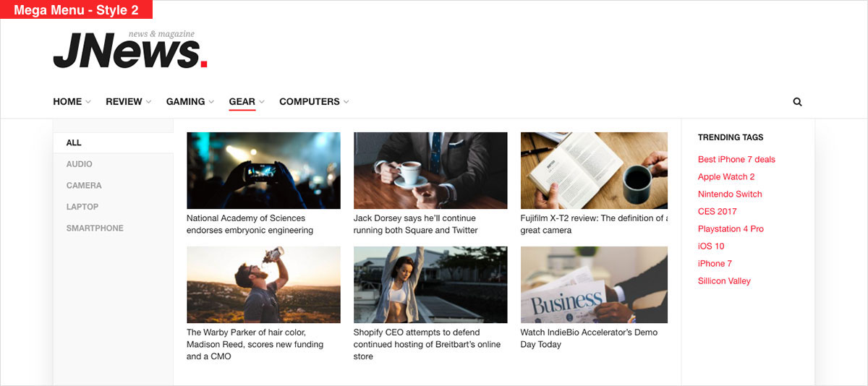Open the concert phone photo thumbnail

coord(263,171)
